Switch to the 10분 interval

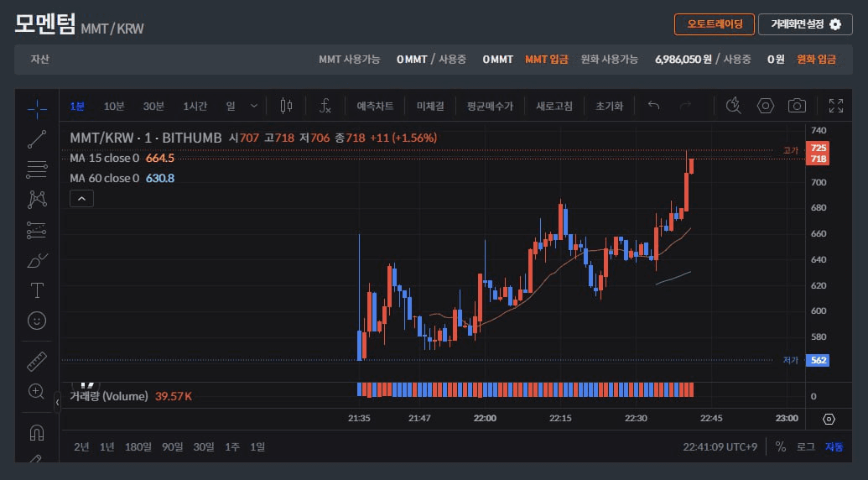(x=114, y=106)
